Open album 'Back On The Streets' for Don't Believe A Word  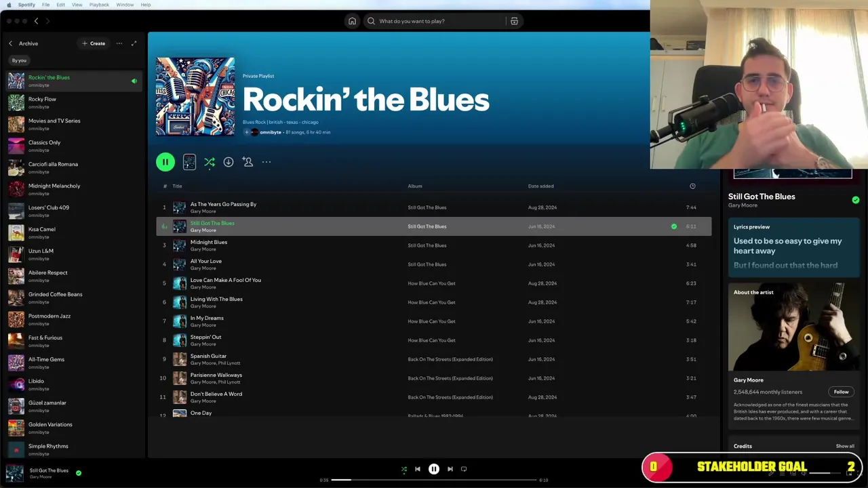click(x=450, y=397)
